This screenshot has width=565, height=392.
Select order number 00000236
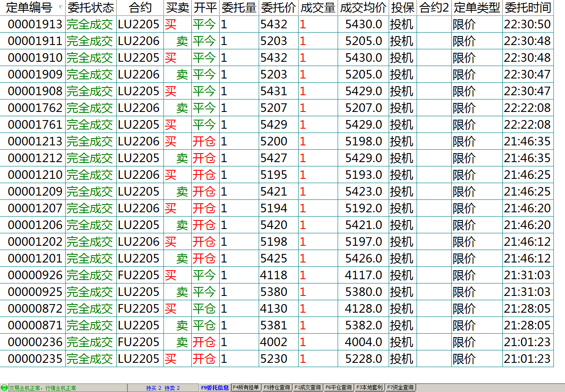[35, 342]
